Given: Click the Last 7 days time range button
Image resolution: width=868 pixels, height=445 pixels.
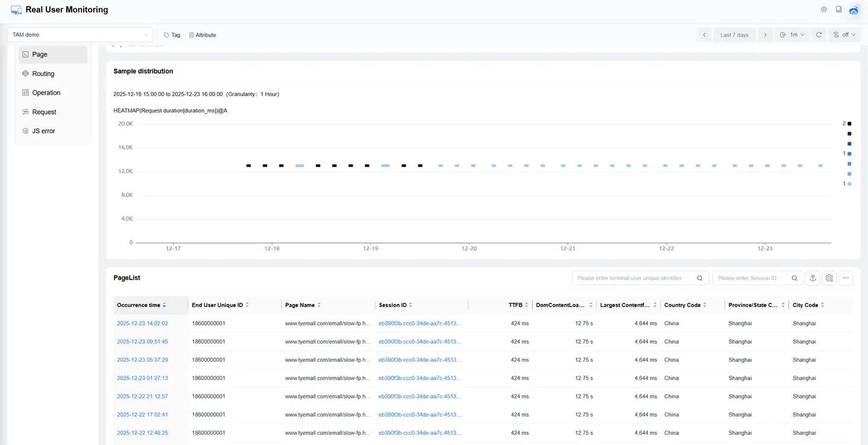Looking at the screenshot, I should click(x=734, y=35).
